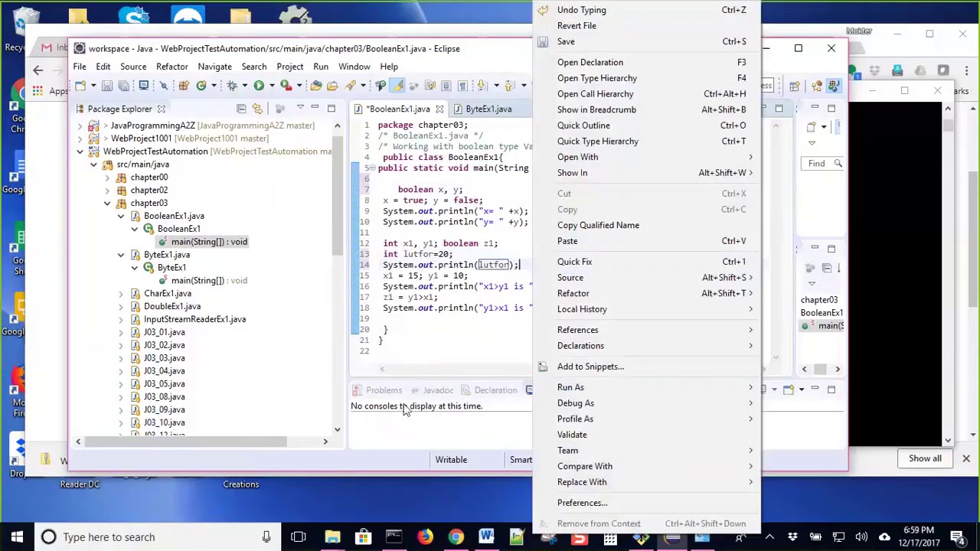Close the Package Explorer view tab

tap(162, 109)
